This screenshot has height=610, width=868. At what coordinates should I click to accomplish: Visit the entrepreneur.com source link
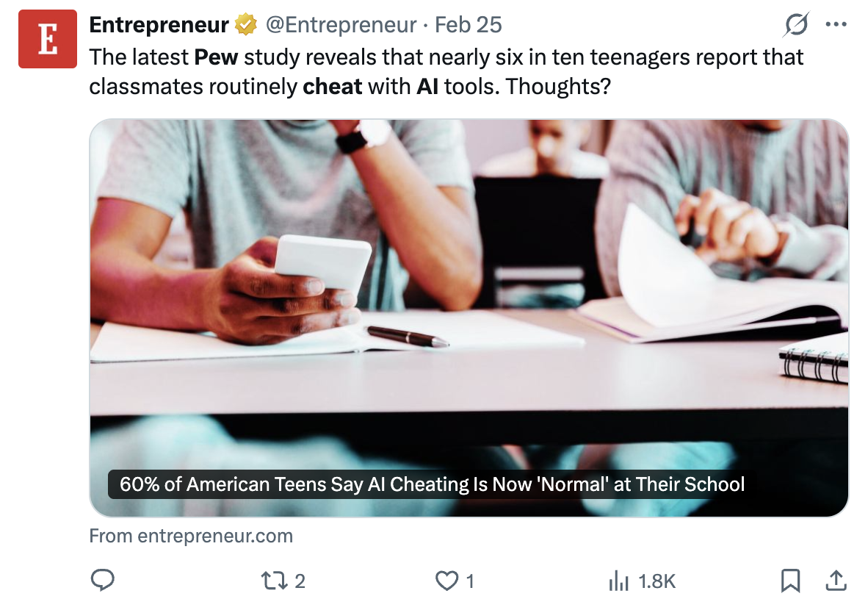pos(191,536)
